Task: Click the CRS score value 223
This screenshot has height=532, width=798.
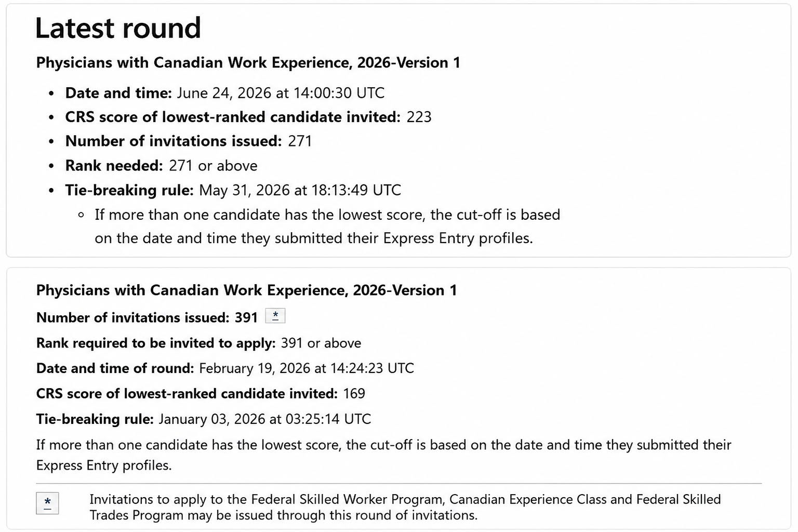Action: click(x=419, y=117)
